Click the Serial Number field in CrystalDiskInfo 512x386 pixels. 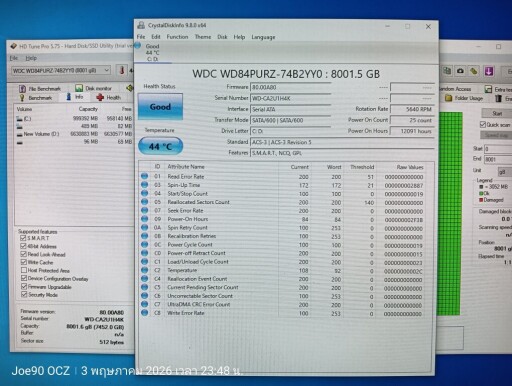point(290,98)
